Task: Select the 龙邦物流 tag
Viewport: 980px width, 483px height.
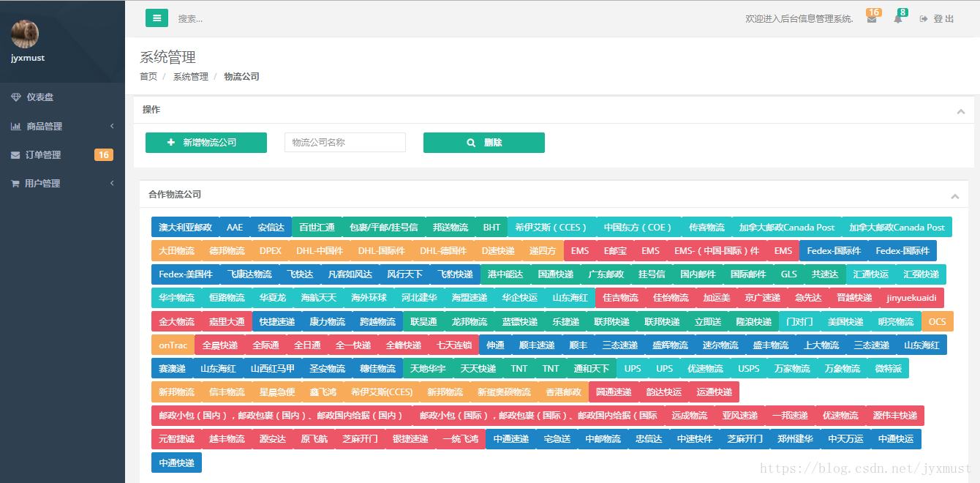Action: [x=469, y=321]
